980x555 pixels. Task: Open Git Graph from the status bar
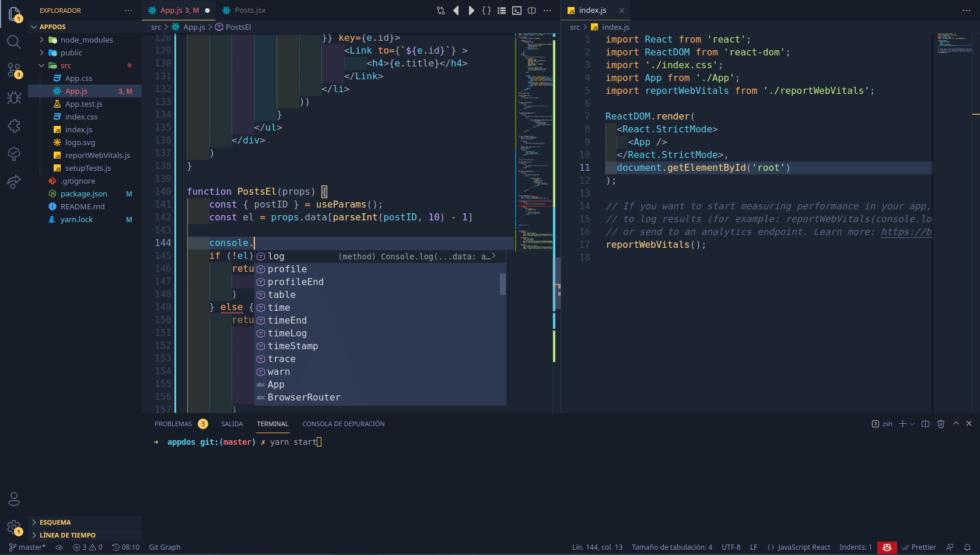pos(164,547)
